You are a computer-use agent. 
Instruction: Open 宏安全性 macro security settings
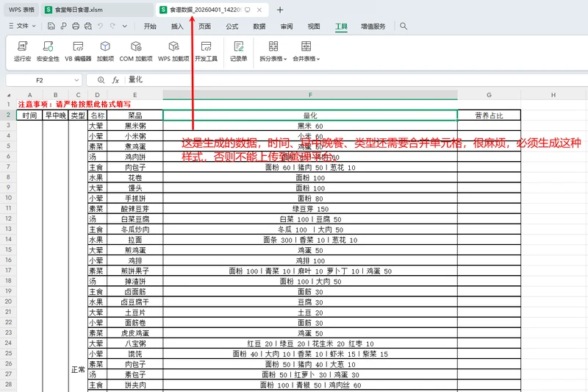point(48,46)
